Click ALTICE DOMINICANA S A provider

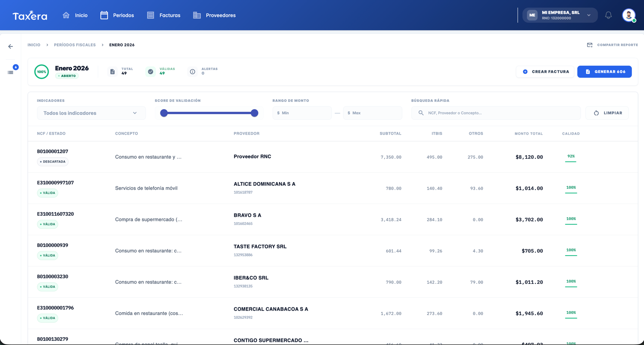(264, 184)
